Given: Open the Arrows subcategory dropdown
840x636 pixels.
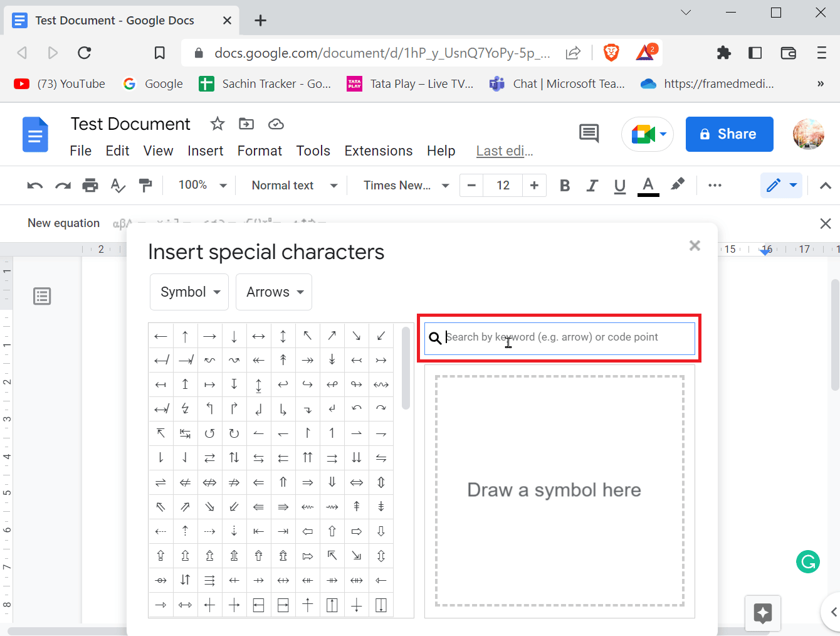Looking at the screenshot, I should tap(274, 292).
